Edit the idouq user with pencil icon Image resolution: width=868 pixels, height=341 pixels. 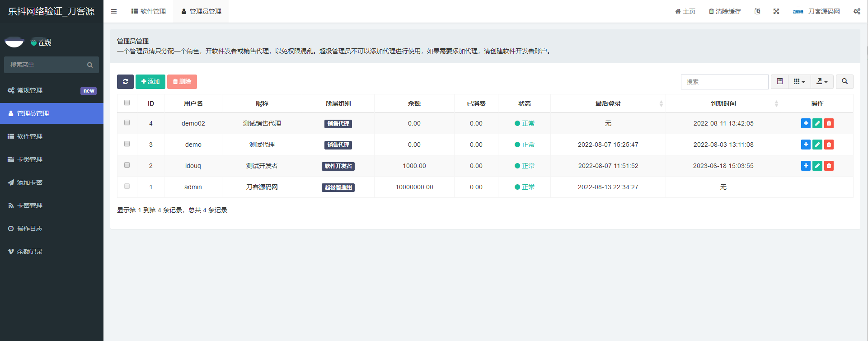[817, 166]
